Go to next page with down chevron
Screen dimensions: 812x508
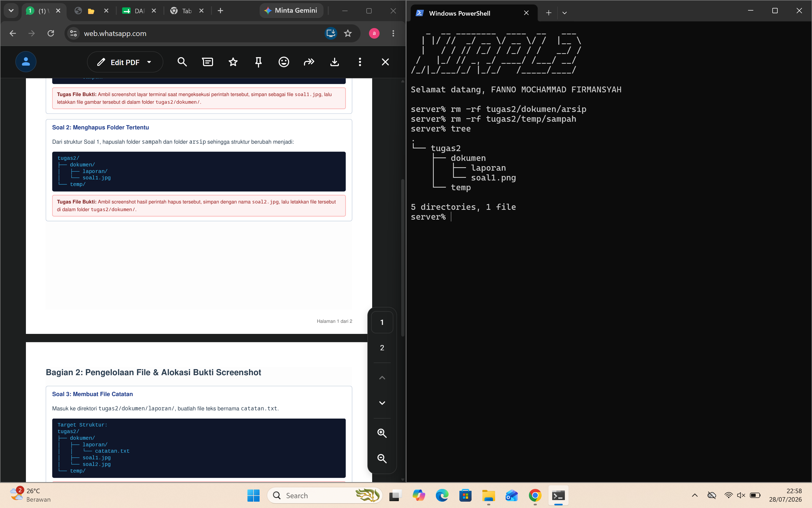point(382,403)
